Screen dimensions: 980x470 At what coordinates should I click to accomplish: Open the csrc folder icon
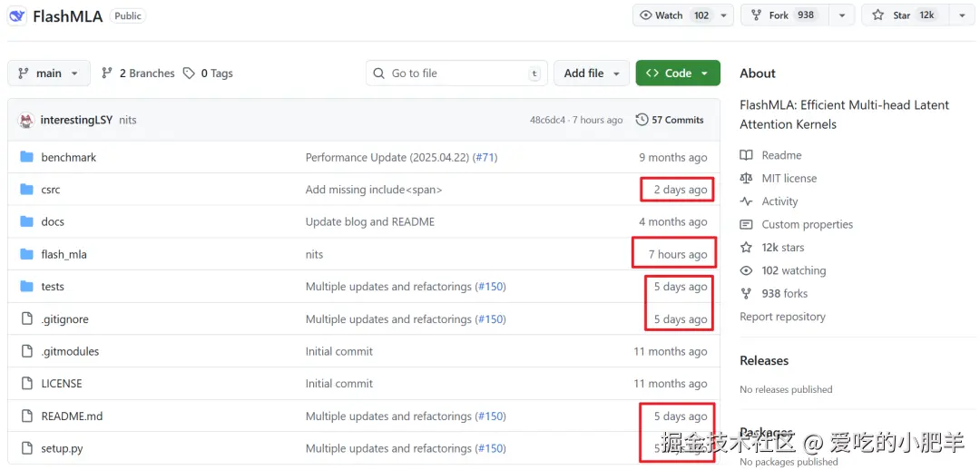[26, 190]
